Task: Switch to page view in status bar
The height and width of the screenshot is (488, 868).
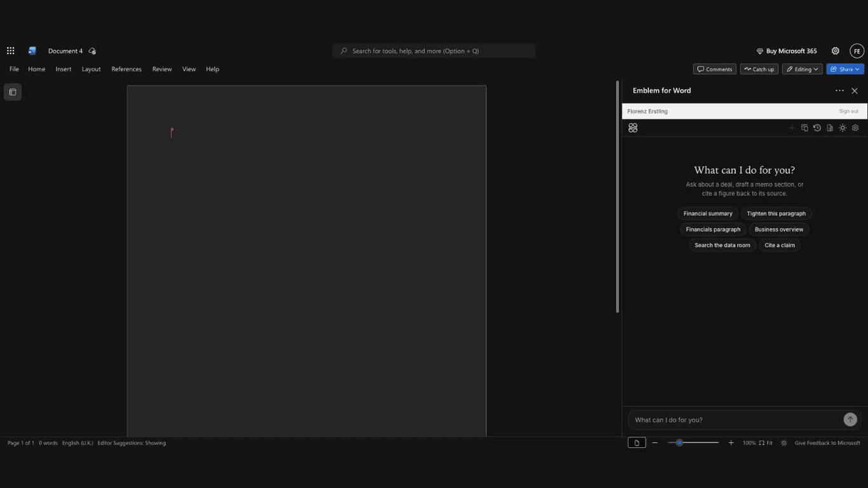Action: click(637, 443)
